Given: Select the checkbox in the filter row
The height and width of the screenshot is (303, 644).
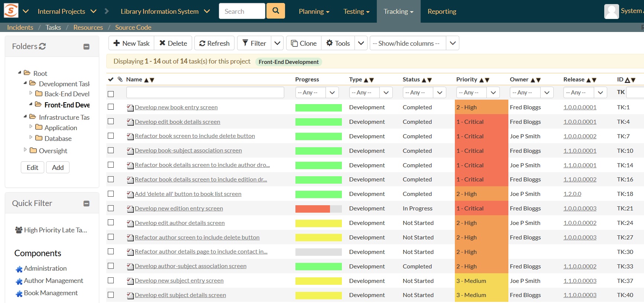Looking at the screenshot, I should click(111, 94).
